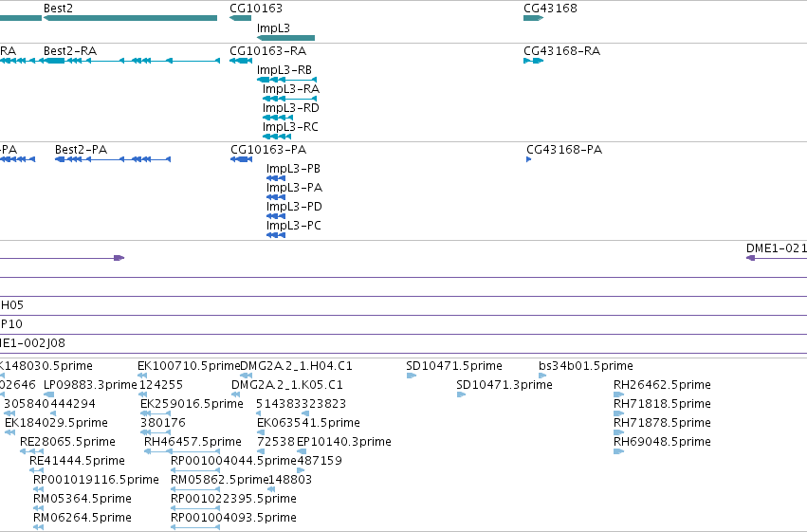
Task: Select the 487159 EST label
Action: click(320, 461)
